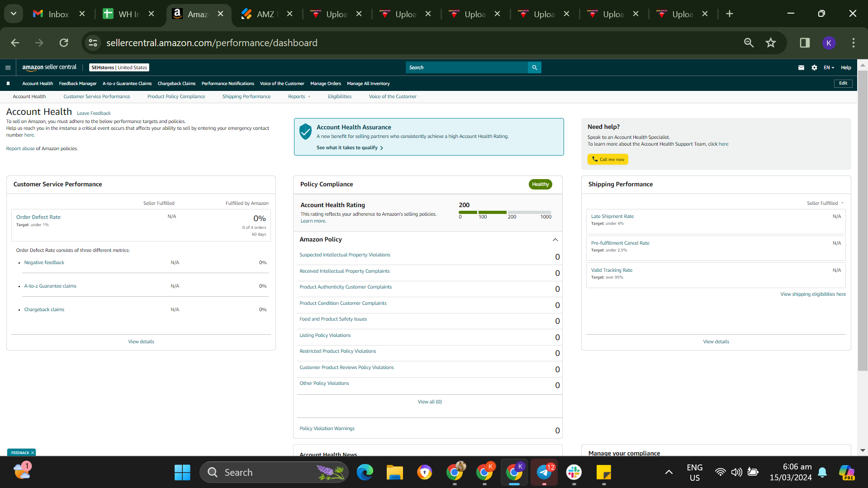
Task: Show hidden system tray icons
Action: (x=669, y=473)
